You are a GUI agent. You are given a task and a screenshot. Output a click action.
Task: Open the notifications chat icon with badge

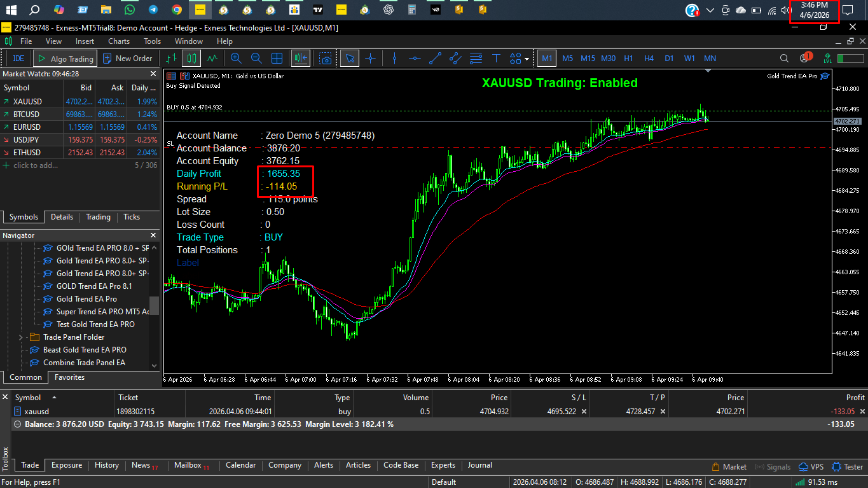804,58
